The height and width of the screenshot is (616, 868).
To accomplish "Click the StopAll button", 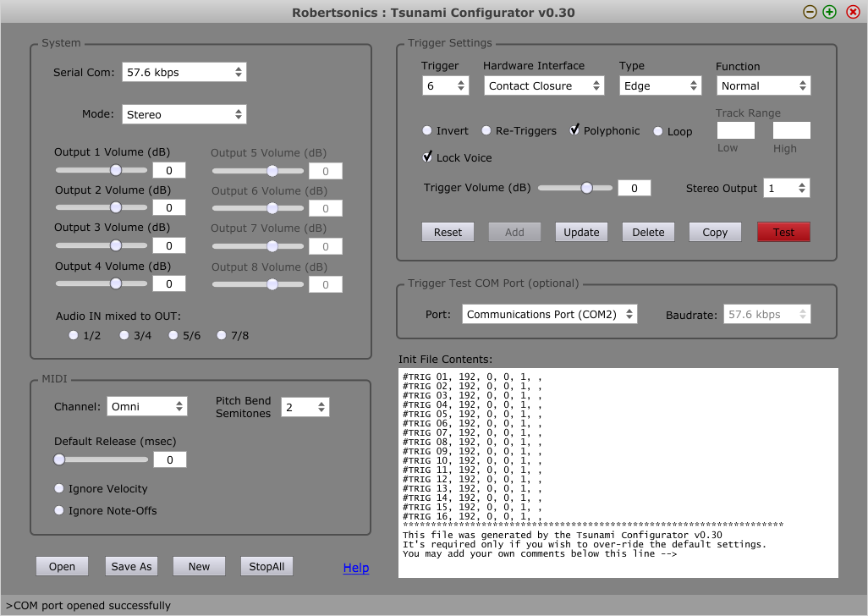I will pyautogui.click(x=266, y=566).
